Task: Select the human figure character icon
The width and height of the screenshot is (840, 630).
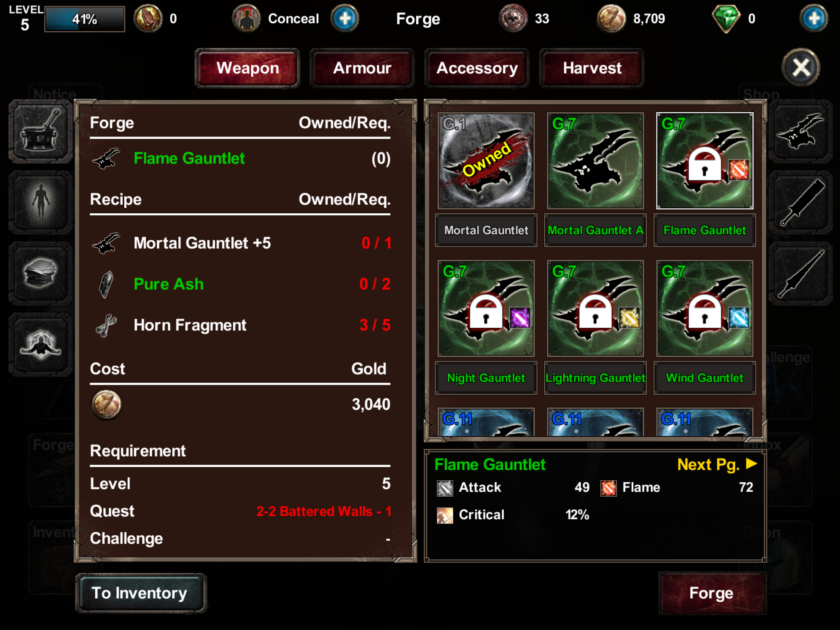Action: [x=41, y=203]
